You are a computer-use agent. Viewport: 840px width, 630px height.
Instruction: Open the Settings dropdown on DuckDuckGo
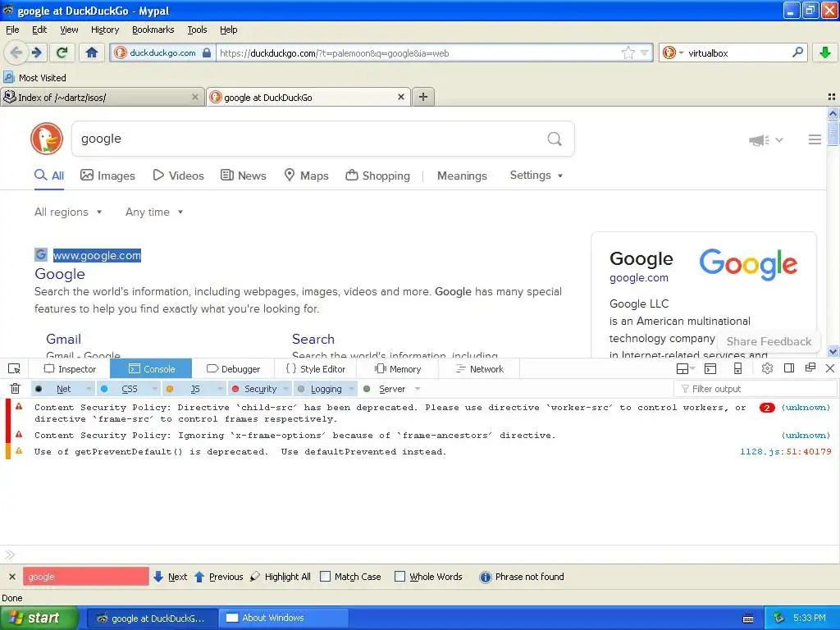tap(536, 176)
